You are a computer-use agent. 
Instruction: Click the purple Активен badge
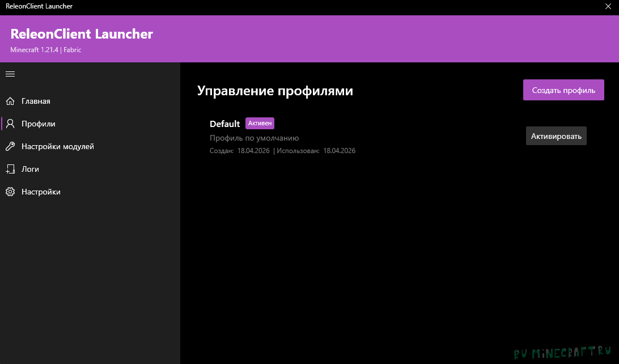260,124
